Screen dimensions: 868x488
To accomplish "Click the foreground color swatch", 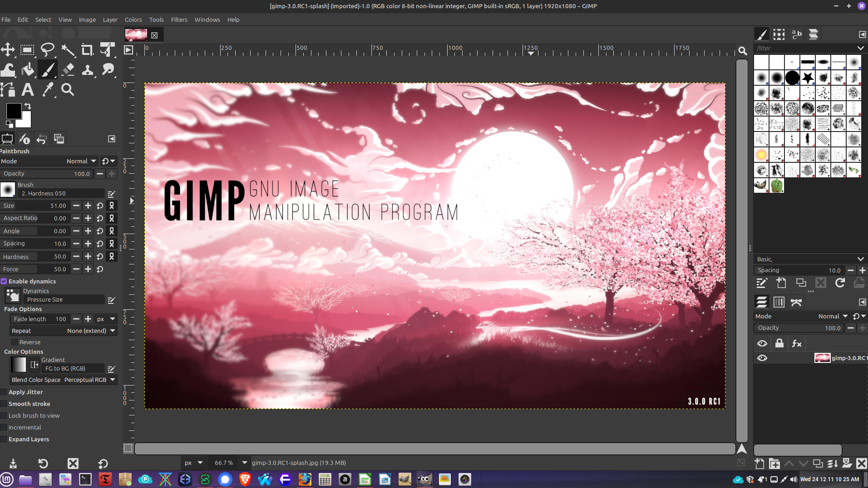I will coord(13,110).
